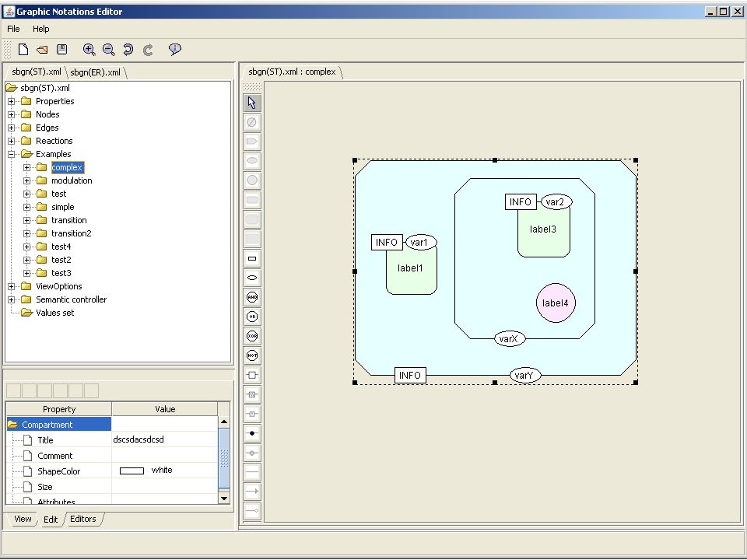Pick the small black ellipse tool
This screenshot has width=747, height=560.
tap(252, 278)
